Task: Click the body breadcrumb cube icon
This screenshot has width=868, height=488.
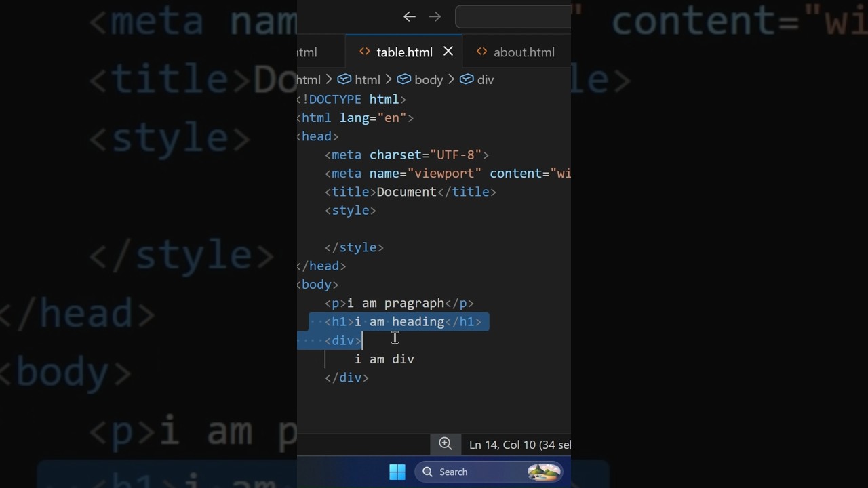Action: 404,79
